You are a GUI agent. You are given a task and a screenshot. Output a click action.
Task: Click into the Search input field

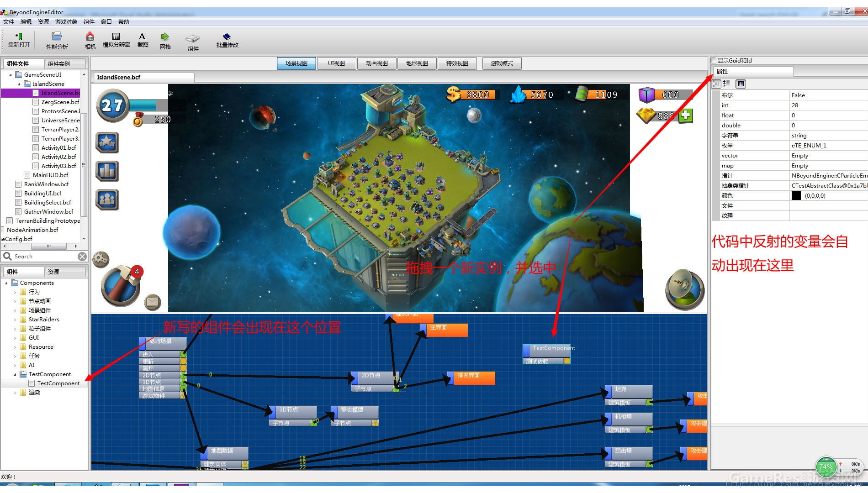[x=45, y=257]
